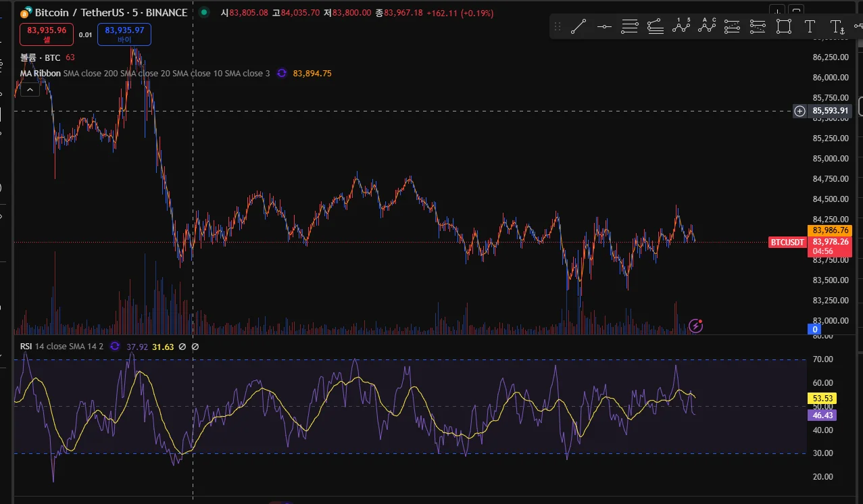This screenshot has height=504, width=863.
Task: Click the red sell price button 83,935.96
Action: (47, 34)
